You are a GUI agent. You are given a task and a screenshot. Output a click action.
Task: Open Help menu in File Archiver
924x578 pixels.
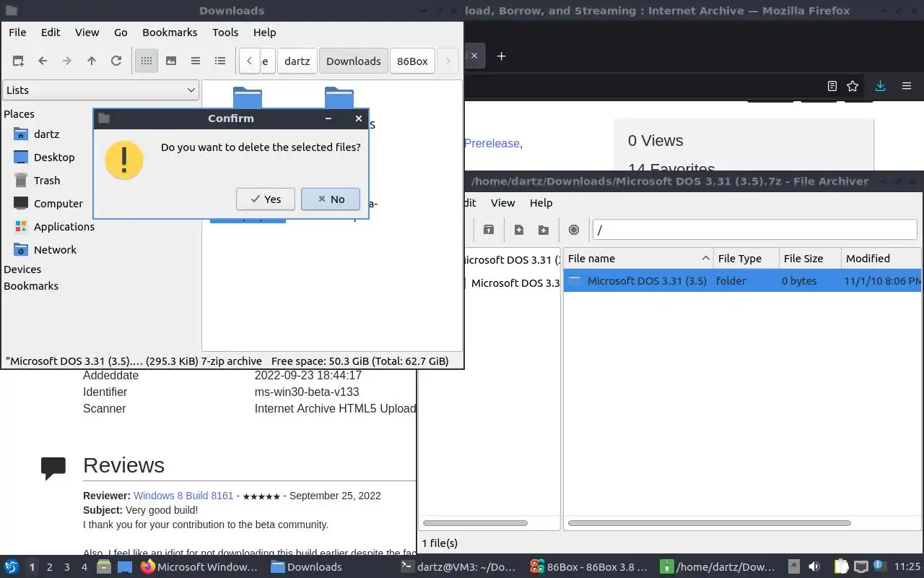[x=541, y=203]
